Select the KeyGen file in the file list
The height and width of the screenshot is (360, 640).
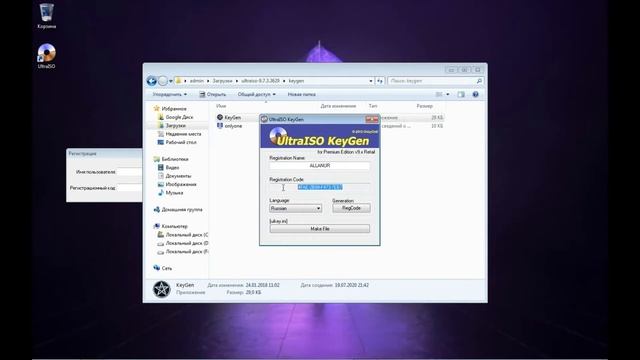[x=232, y=118]
